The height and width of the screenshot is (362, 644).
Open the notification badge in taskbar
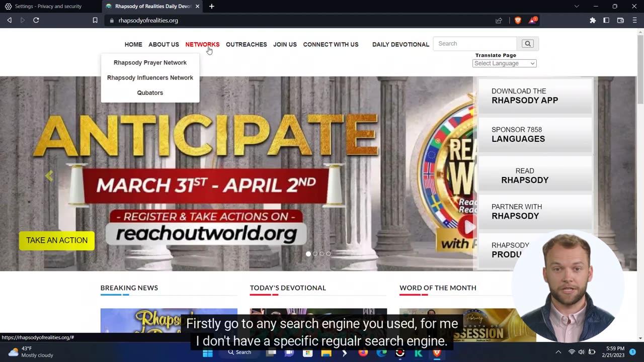coord(633,352)
